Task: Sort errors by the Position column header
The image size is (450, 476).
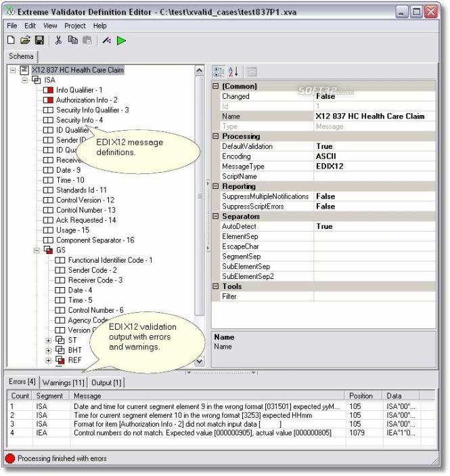Action: 363,396
